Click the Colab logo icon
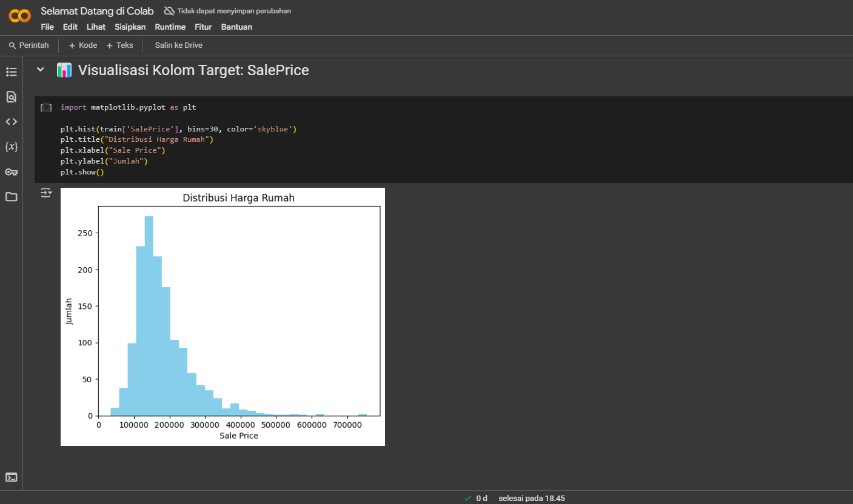This screenshot has width=853, height=504. pos(19,16)
